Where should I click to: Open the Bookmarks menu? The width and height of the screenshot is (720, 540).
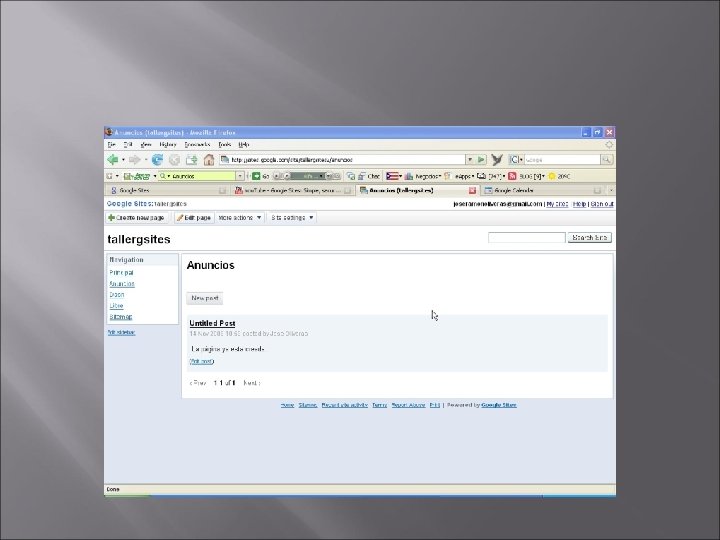coord(197,145)
